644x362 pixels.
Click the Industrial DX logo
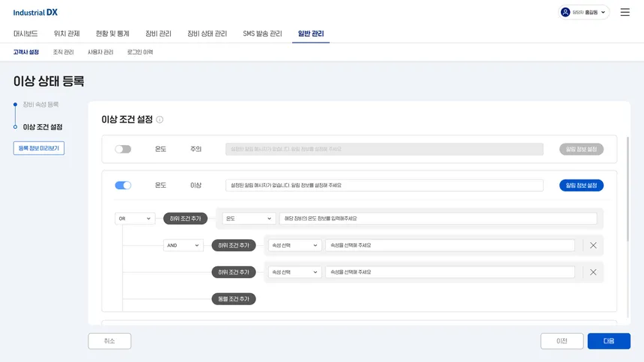click(35, 12)
